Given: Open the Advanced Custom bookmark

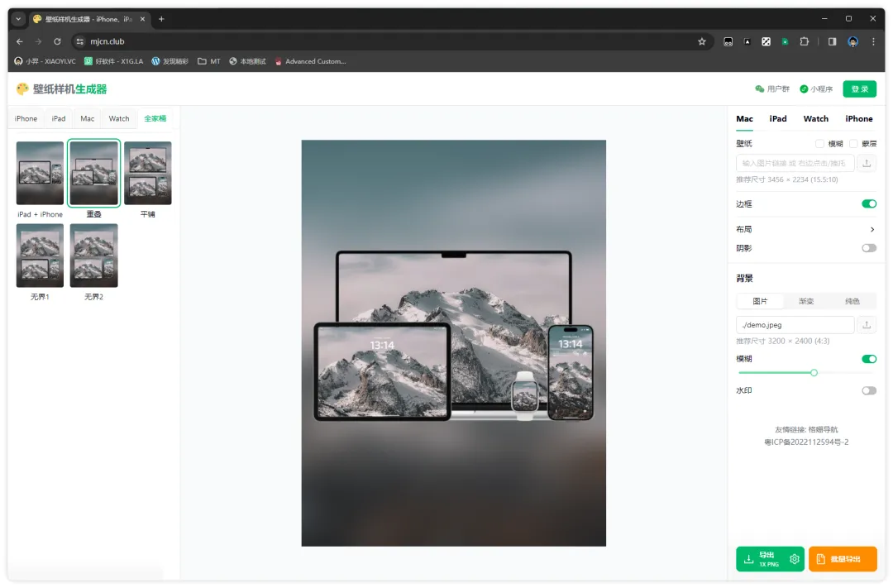Looking at the screenshot, I should 310,61.
